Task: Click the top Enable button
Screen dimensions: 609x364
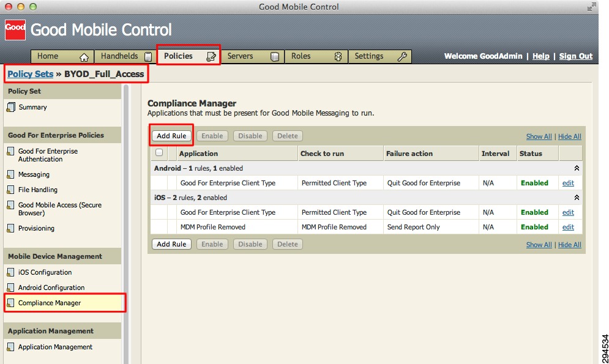Action: coord(212,136)
